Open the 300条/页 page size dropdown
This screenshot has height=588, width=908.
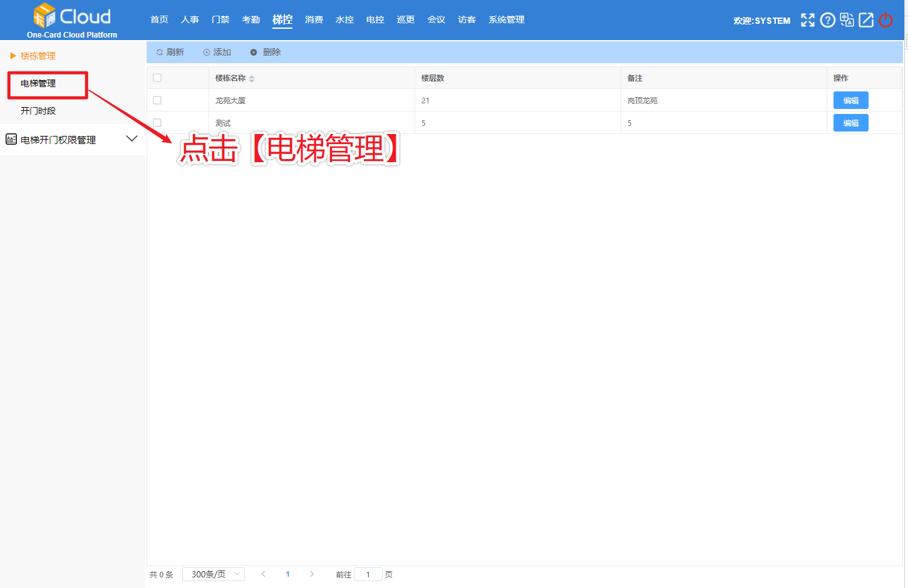coord(213,574)
